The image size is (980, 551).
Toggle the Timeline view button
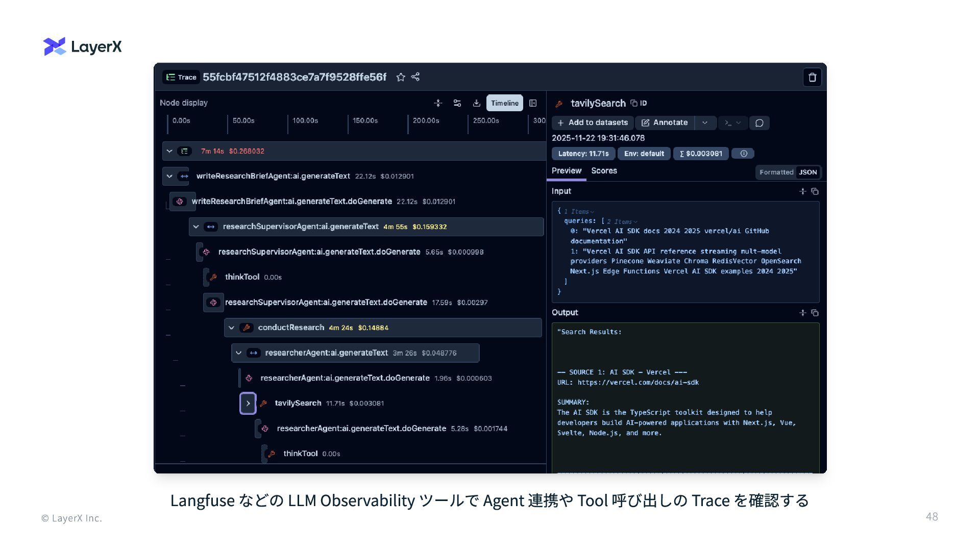[x=504, y=103]
